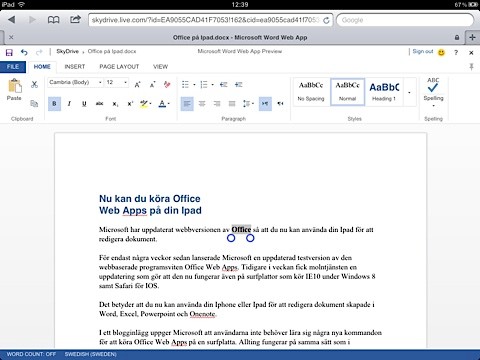Viewport: 480px width, 360px height.
Task: Click the Sign out link
Action: point(423,51)
